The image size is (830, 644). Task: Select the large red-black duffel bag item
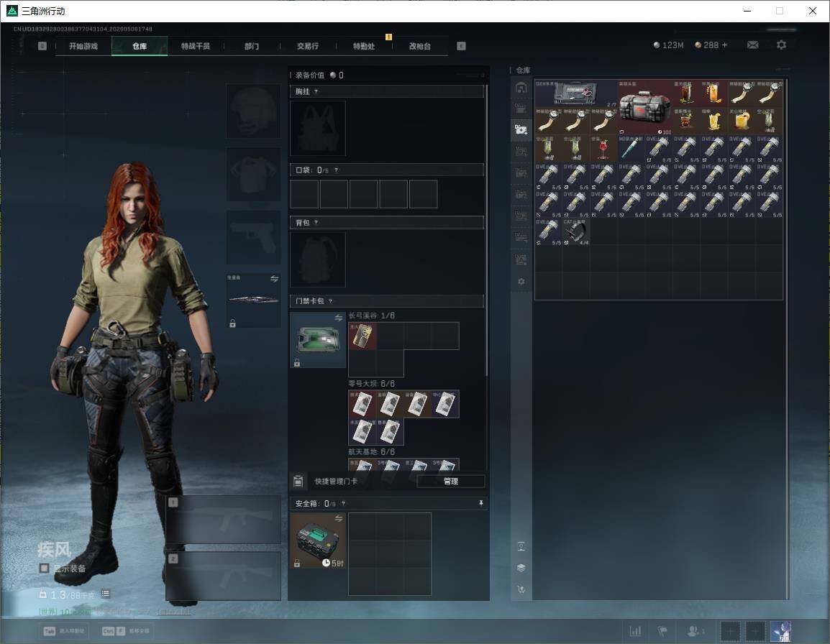click(x=644, y=107)
